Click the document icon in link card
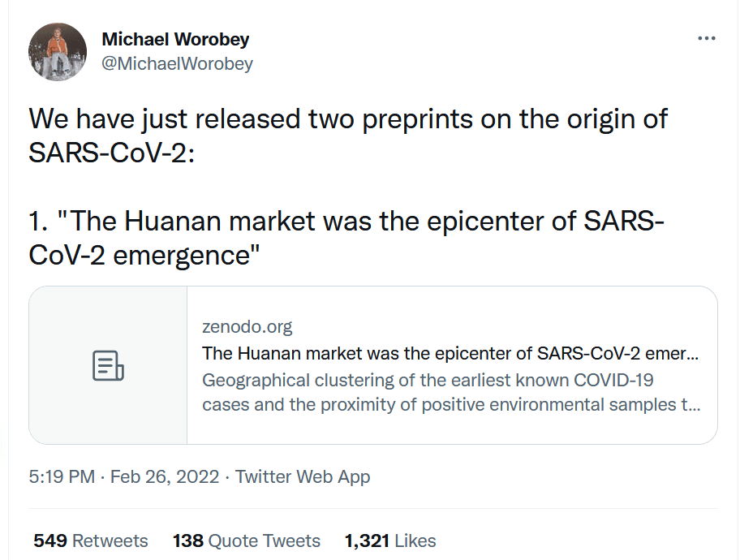 point(108,366)
